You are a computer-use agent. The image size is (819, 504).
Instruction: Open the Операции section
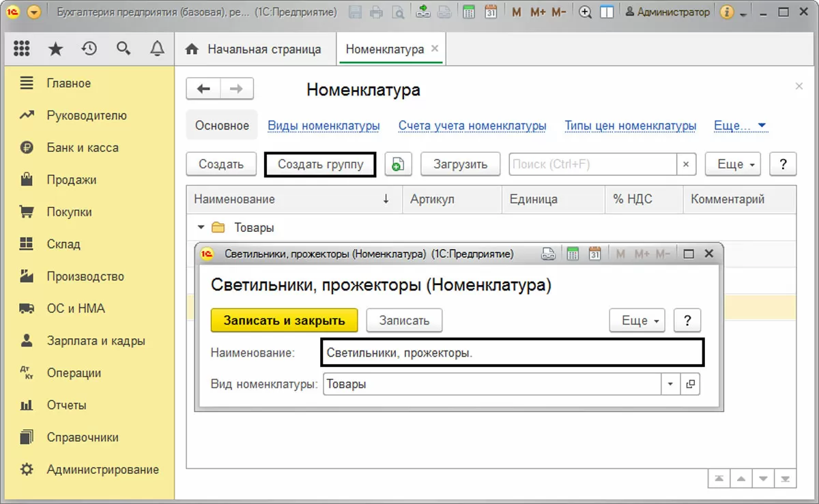click(74, 373)
